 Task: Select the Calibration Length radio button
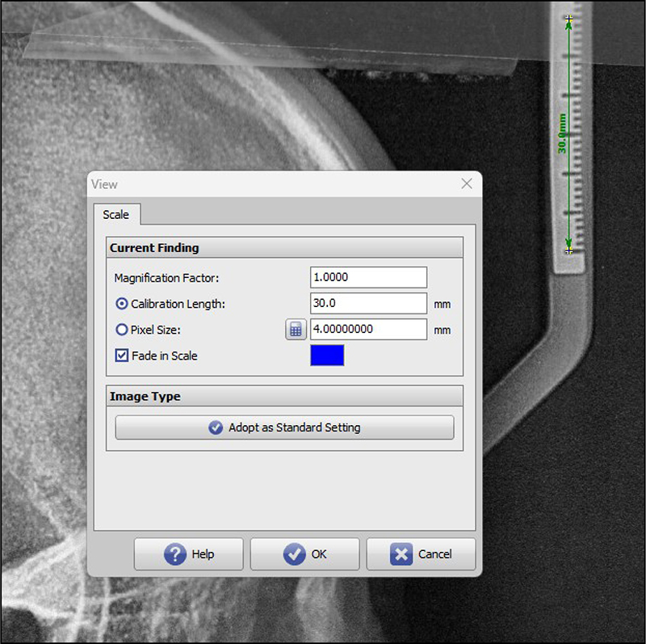pyautogui.click(x=122, y=304)
